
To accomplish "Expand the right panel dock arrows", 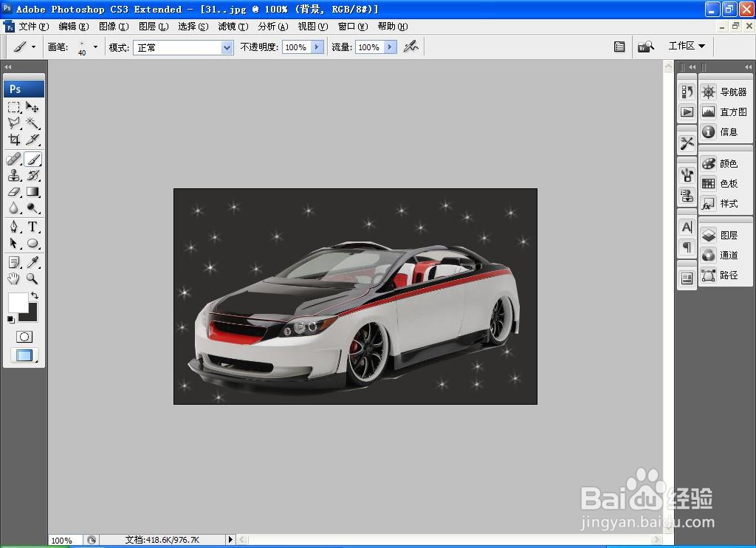I will click(x=748, y=67).
